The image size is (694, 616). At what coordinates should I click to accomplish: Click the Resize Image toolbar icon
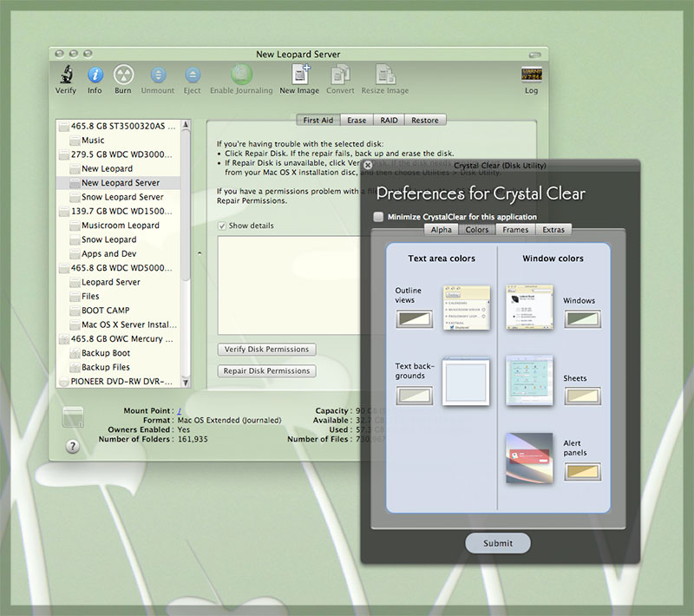(x=385, y=74)
